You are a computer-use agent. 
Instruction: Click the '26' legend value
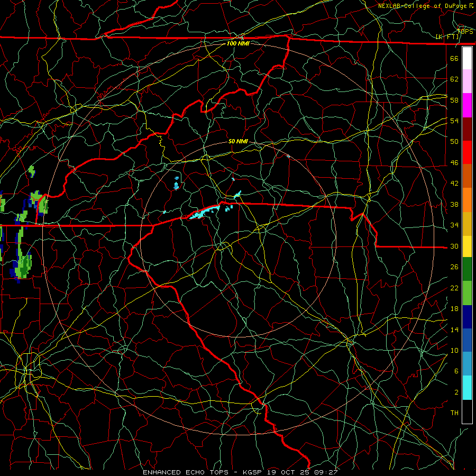pos(454,267)
